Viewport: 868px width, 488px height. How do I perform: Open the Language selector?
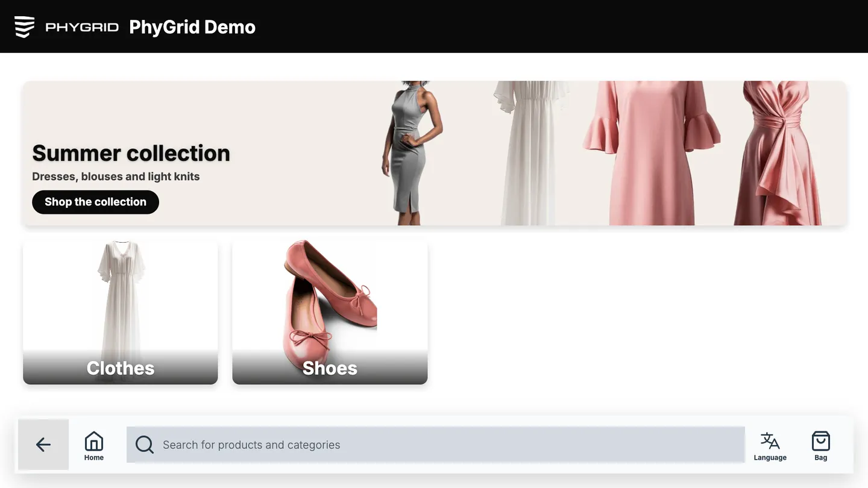tap(770, 446)
